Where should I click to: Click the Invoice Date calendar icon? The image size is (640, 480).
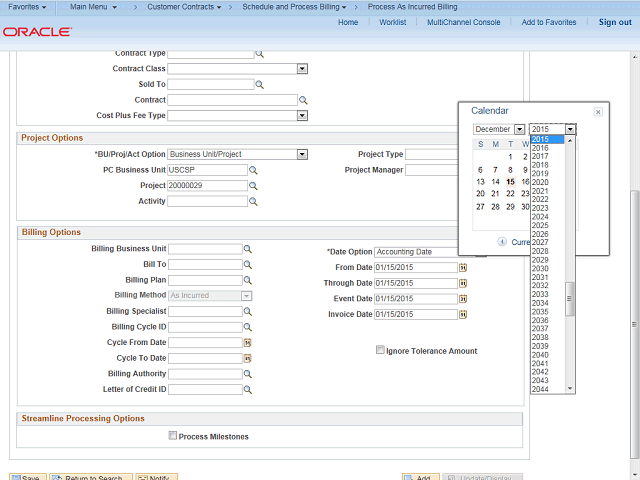pyautogui.click(x=463, y=315)
